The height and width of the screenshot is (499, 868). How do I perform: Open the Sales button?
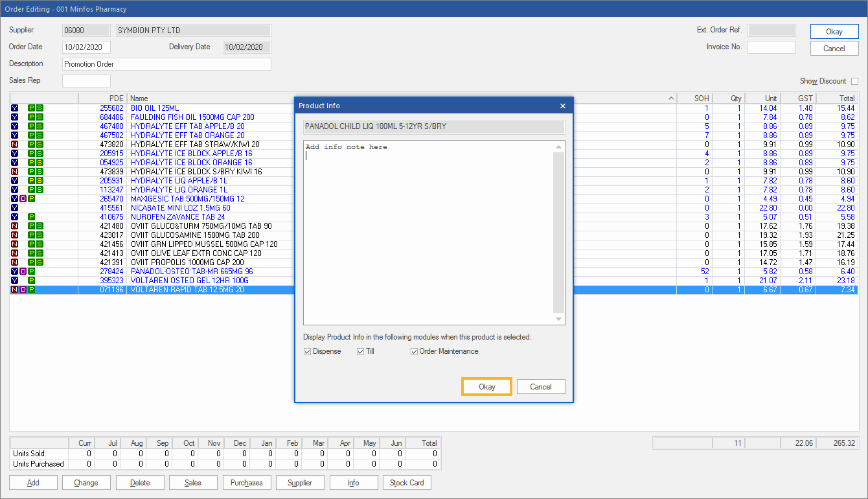click(x=193, y=483)
